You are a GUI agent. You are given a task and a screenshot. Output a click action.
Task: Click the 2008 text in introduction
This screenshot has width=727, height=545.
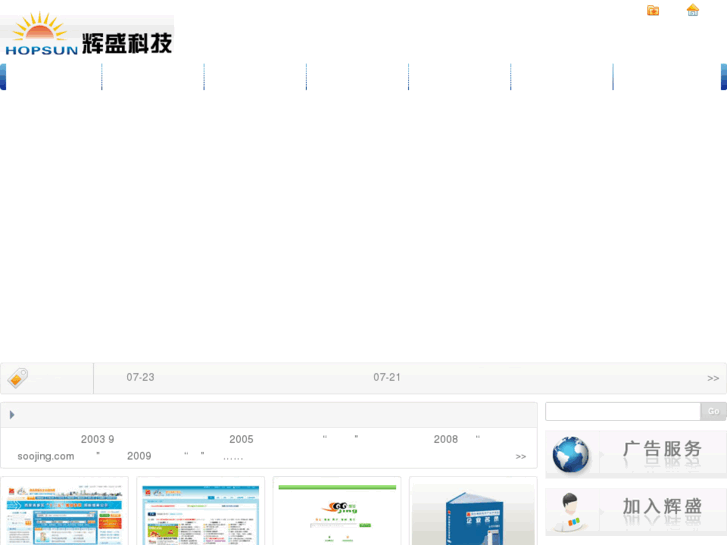point(446,439)
